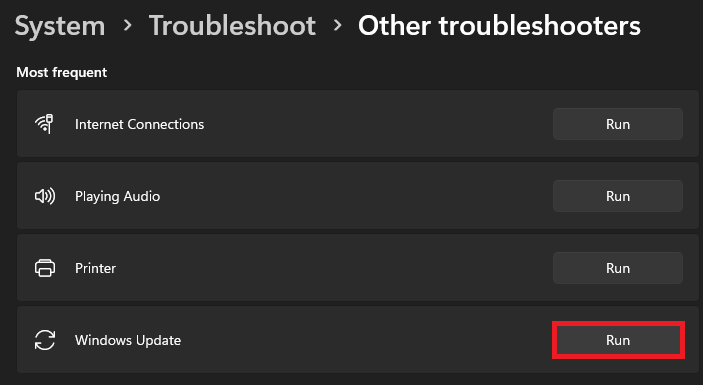Viewport: 703px width, 385px height.
Task: Run the Windows Update troubleshooter
Action: [618, 340]
